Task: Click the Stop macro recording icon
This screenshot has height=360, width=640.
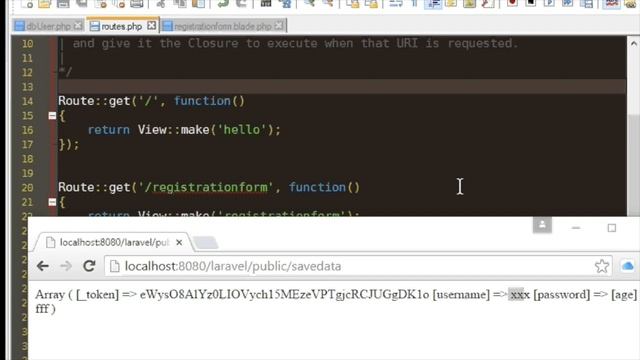Action: [531, 3]
